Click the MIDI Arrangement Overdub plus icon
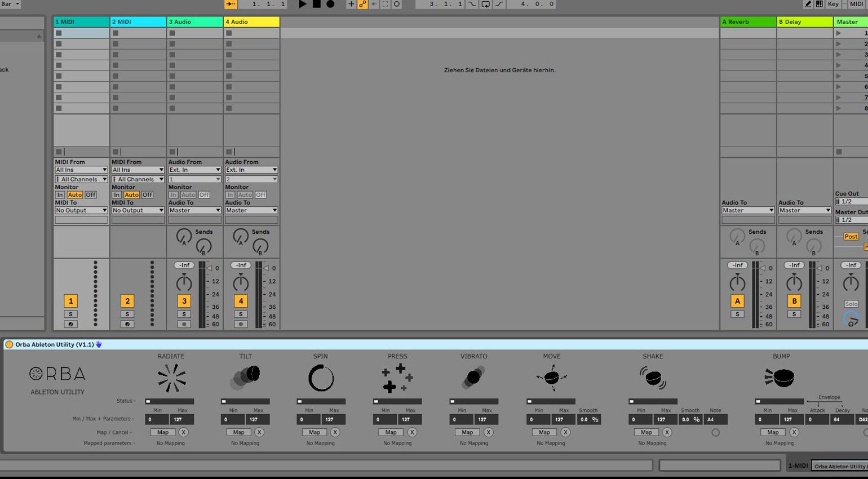 (x=351, y=4)
